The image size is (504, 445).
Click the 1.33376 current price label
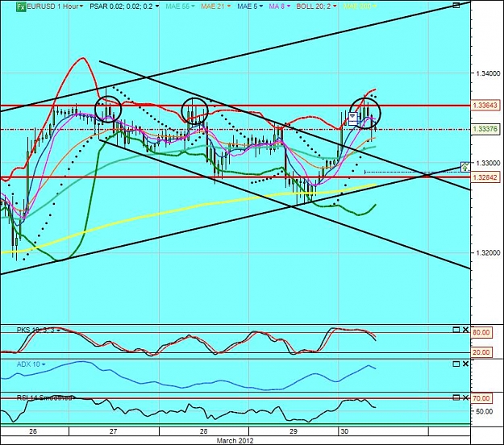point(485,129)
